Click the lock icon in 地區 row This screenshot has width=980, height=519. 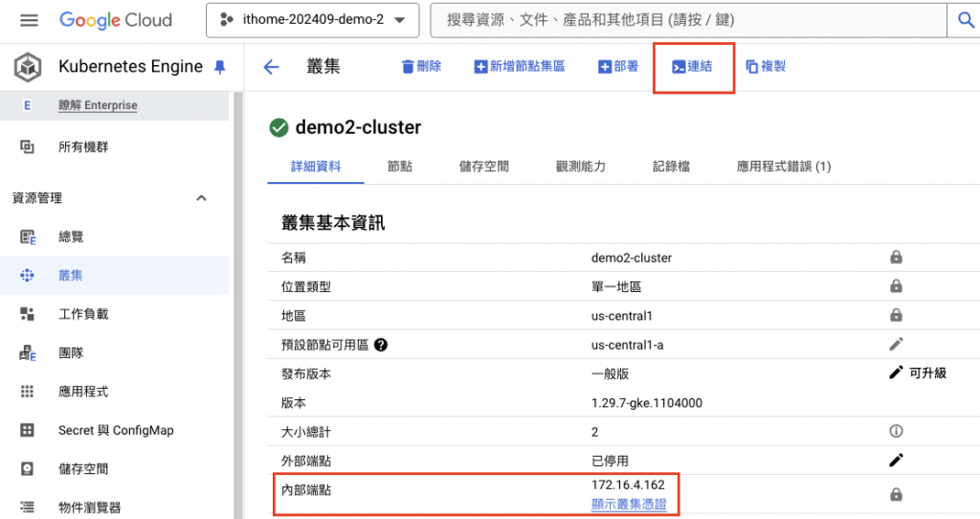[896, 314]
